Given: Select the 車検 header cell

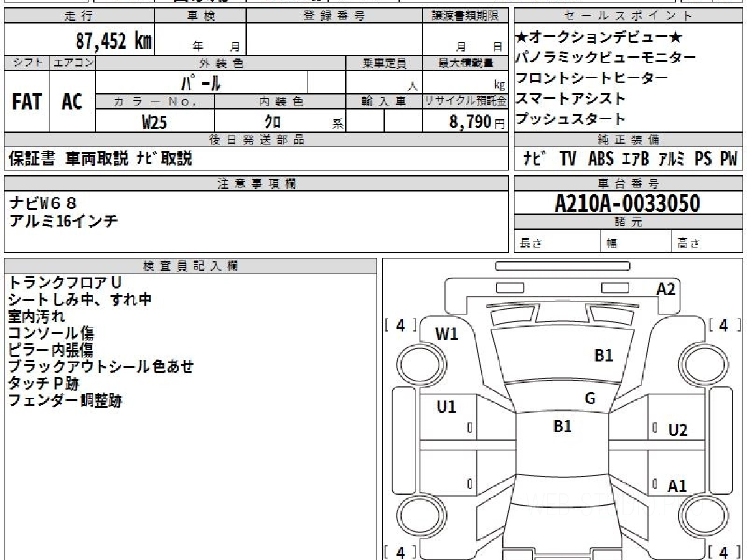Looking at the screenshot, I should coord(200,16).
